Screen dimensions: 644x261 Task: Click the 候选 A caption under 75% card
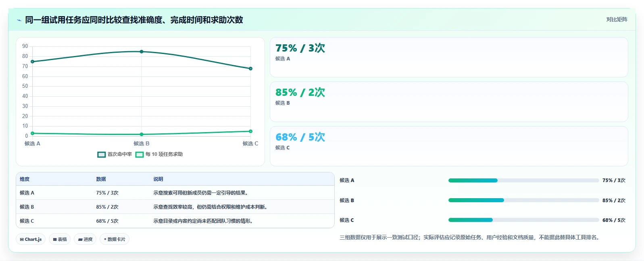pyautogui.click(x=283, y=59)
